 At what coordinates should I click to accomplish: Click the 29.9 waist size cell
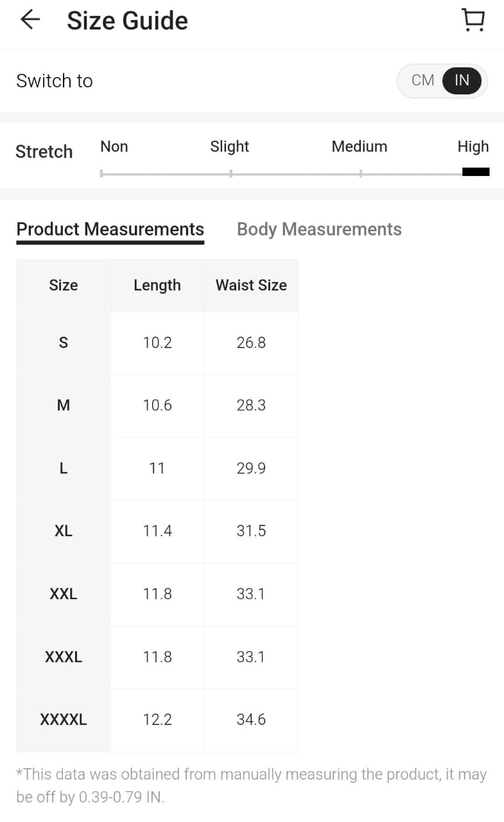coord(251,468)
